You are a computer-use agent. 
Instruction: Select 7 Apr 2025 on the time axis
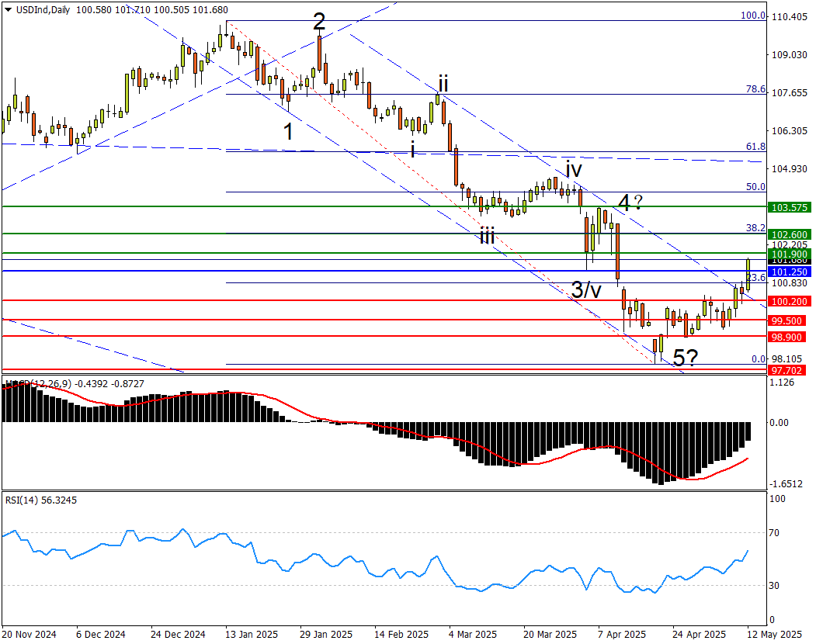click(x=621, y=634)
